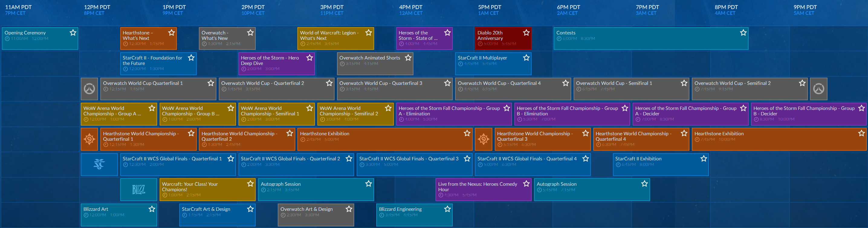Click the Overwatch logo after Semifinal 2

(x=818, y=89)
